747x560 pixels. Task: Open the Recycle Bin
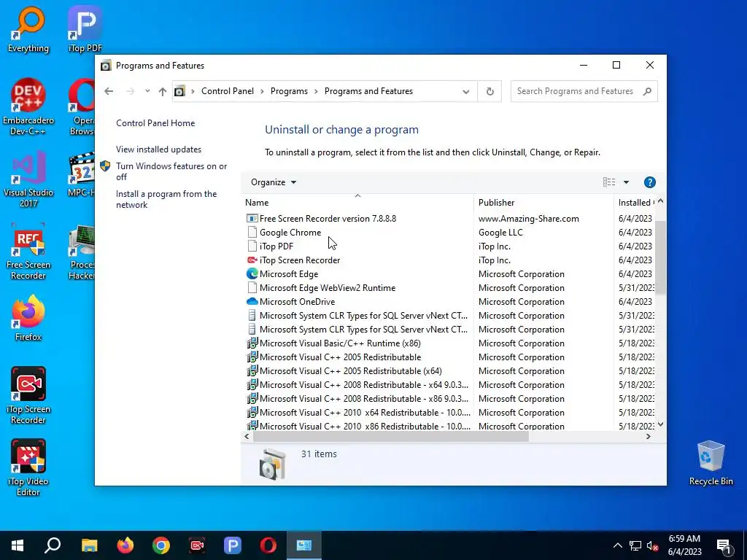(711, 463)
